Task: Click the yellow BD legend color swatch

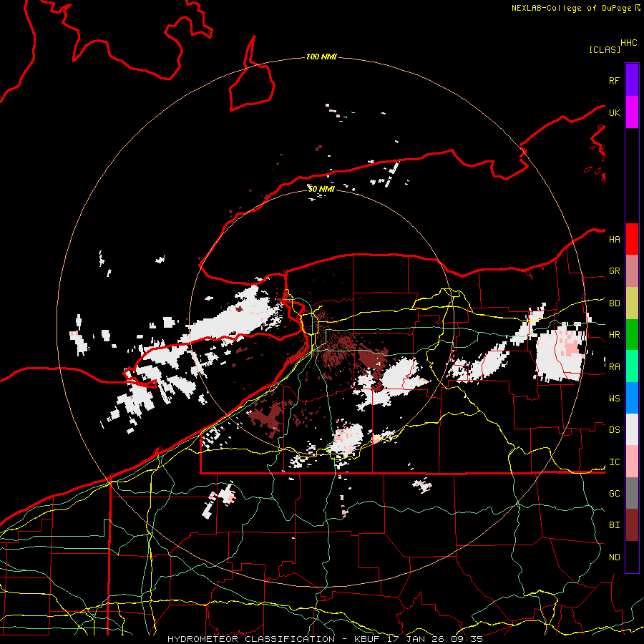Action: 632,303
